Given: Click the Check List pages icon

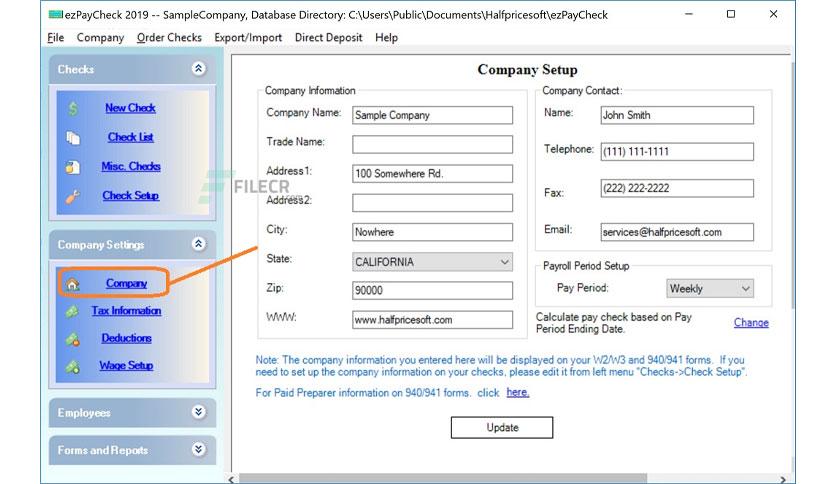Looking at the screenshot, I should point(73,138).
